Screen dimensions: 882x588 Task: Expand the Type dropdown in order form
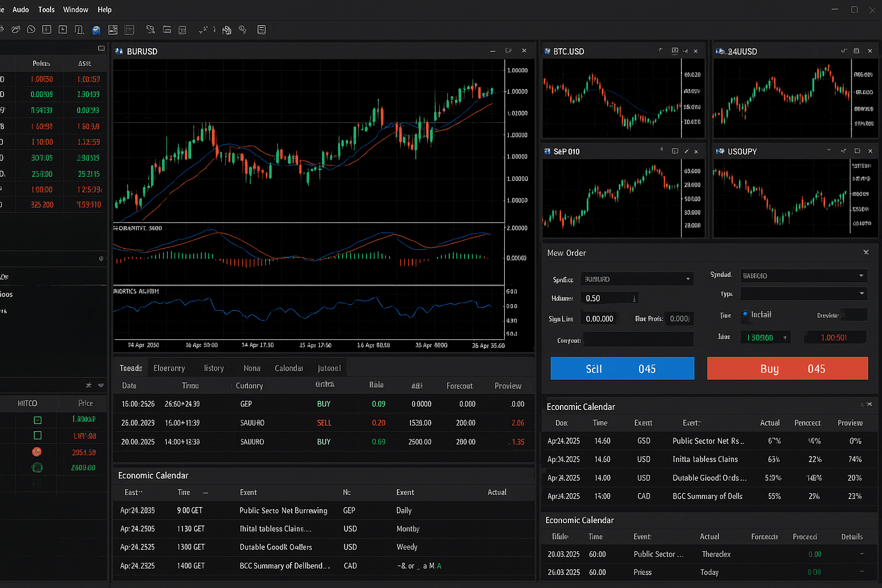pyautogui.click(x=861, y=293)
